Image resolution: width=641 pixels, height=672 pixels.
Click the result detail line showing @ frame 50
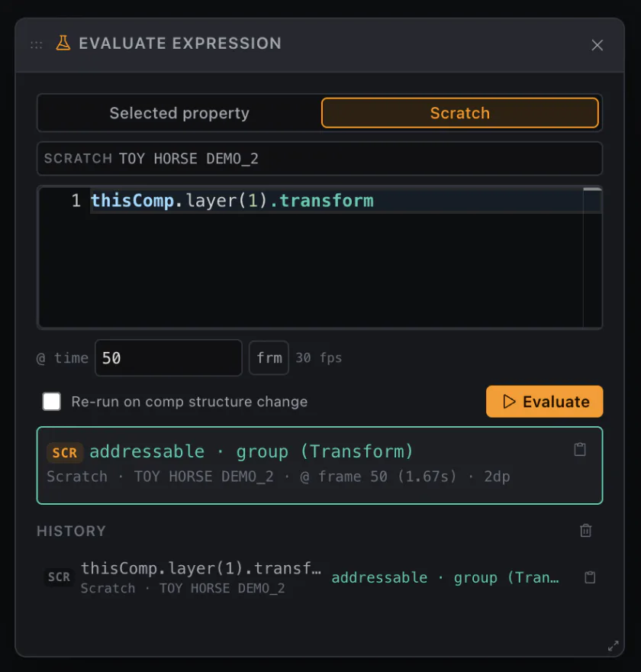(x=279, y=477)
